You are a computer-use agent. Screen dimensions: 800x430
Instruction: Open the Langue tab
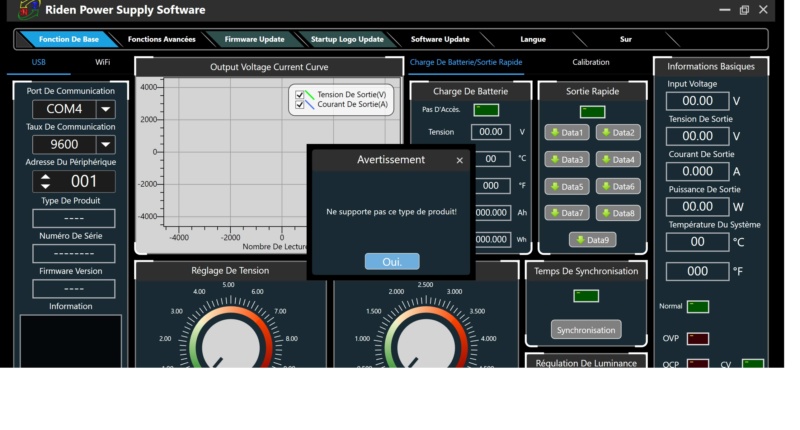click(533, 39)
